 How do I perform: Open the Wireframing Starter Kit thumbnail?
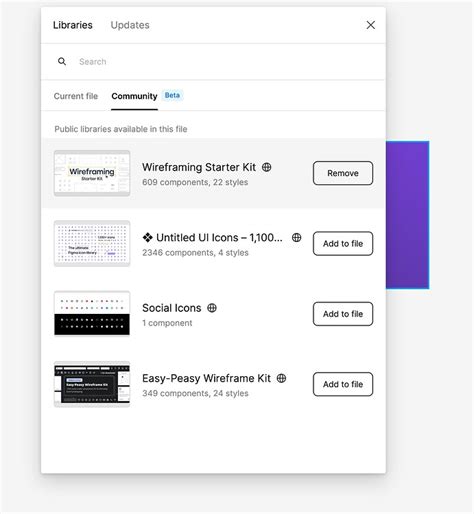coord(92,173)
